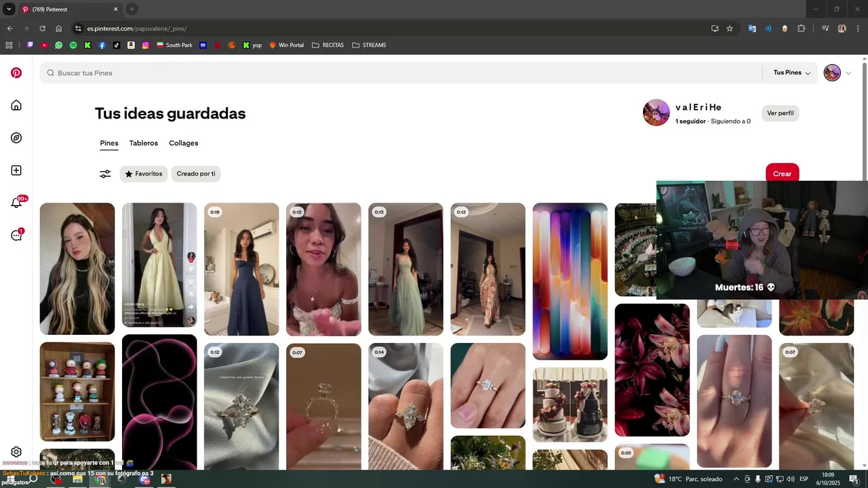868x488 pixels.
Task: Open notifications bell with 99+ badge
Action: coord(16,203)
